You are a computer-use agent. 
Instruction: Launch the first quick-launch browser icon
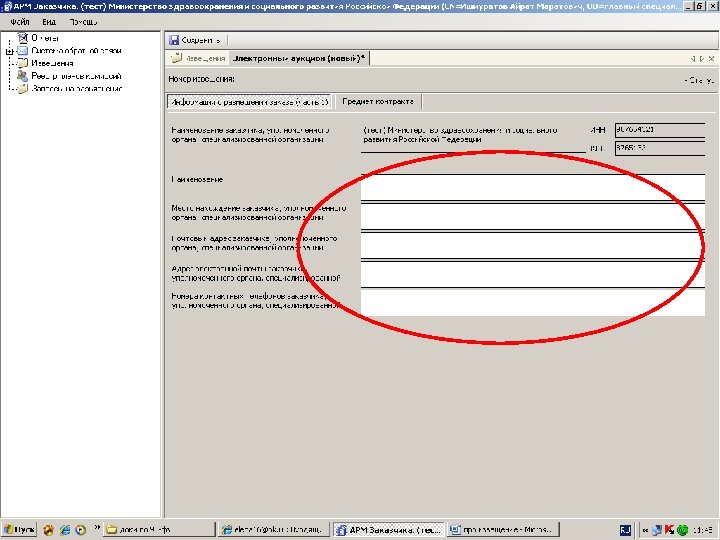49,530
